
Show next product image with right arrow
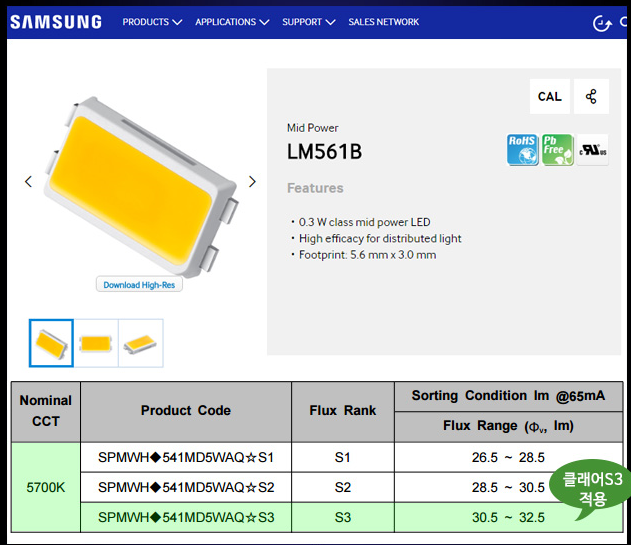252,182
